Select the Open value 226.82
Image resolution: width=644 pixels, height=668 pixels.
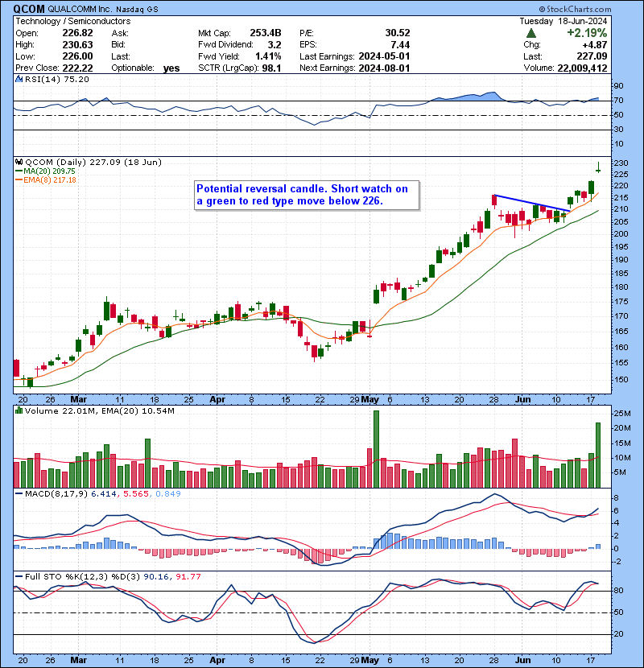click(x=77, y=33)
